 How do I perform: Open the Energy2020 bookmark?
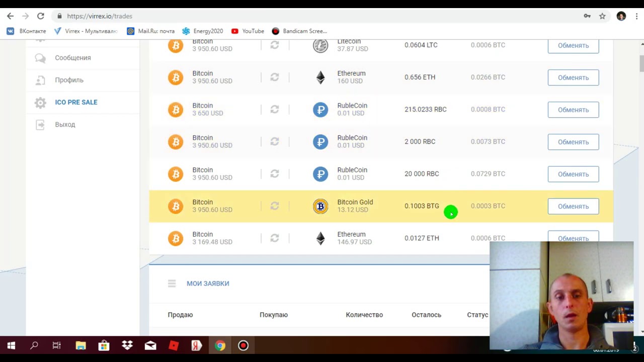203,31
